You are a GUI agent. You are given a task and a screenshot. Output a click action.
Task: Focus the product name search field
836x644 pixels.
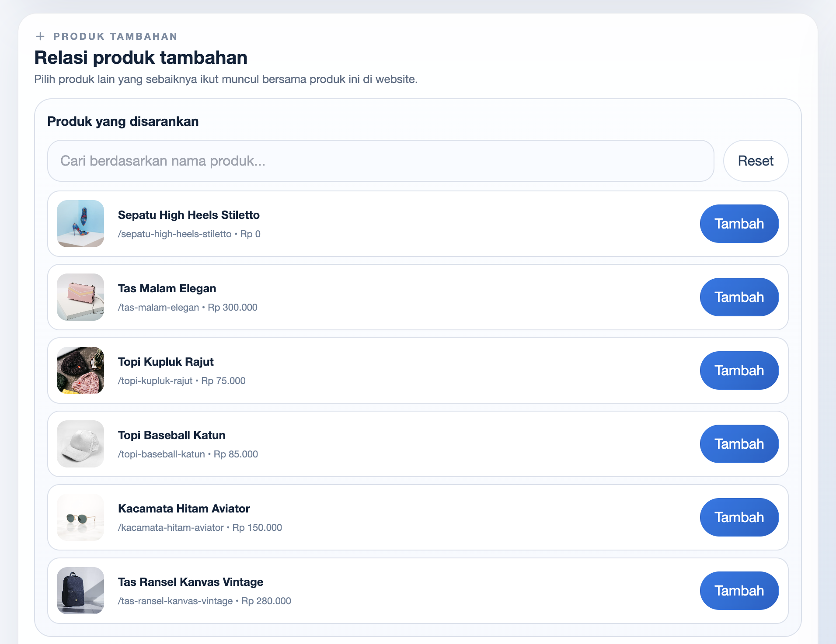(380, 161)
